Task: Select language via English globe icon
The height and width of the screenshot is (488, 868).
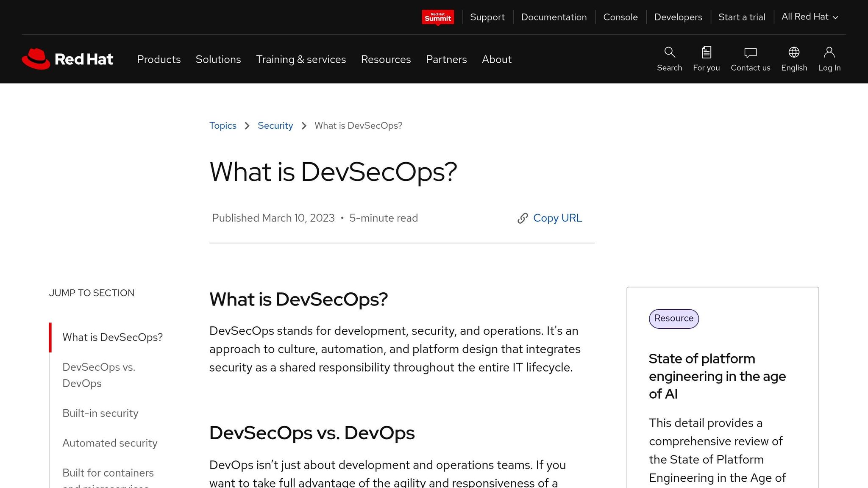Action: pyautogui.click(x=794, y=53)
